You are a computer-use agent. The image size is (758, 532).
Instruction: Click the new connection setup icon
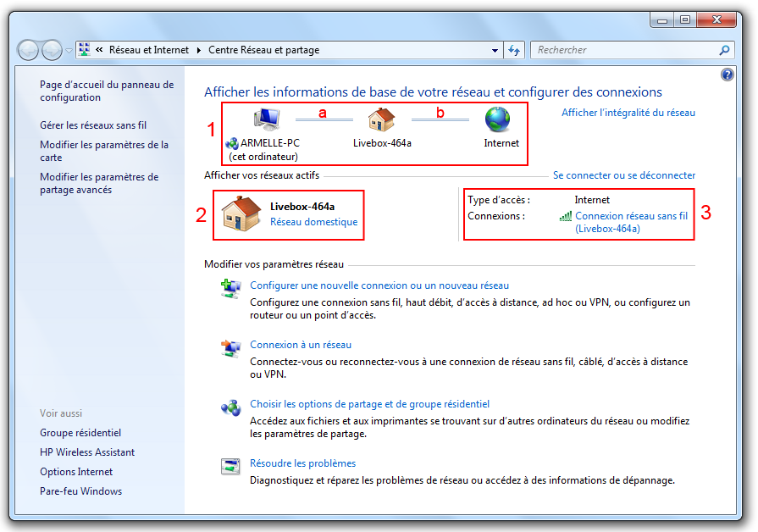(x=231, y=289)
